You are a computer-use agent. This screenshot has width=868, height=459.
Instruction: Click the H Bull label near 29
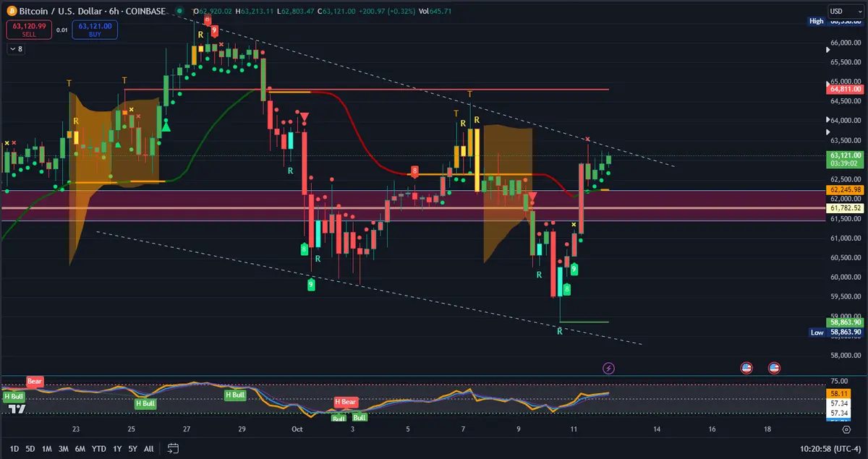pyautogui.click(x=235, y=395)
